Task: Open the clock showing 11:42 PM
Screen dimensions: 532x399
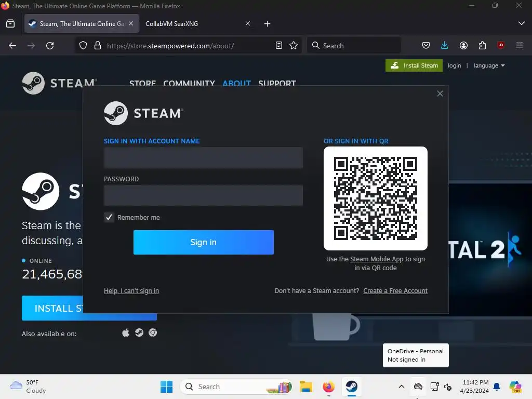Action: click(474, 387)
